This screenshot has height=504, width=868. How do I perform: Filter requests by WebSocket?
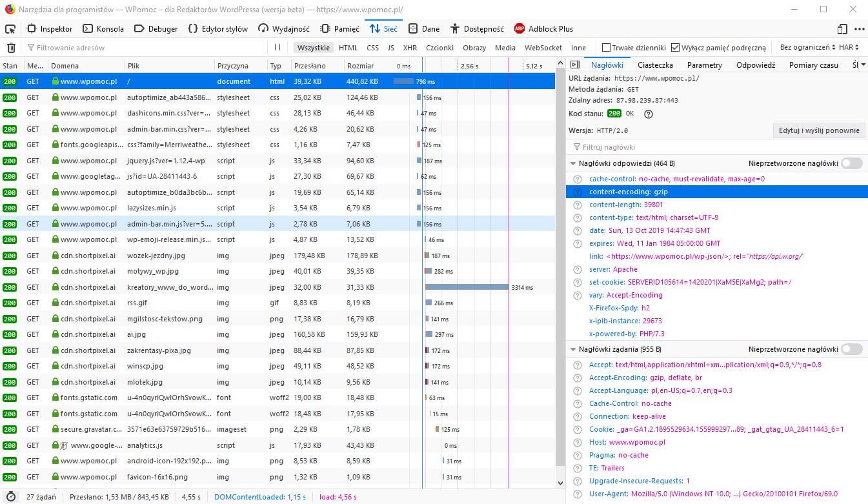(x=543, y=48)
